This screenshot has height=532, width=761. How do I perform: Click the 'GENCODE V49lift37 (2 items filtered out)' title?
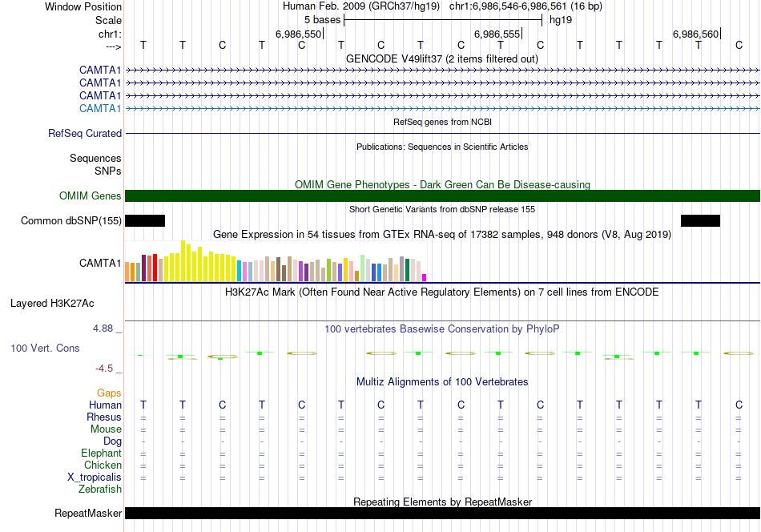(x=441, y=58)
